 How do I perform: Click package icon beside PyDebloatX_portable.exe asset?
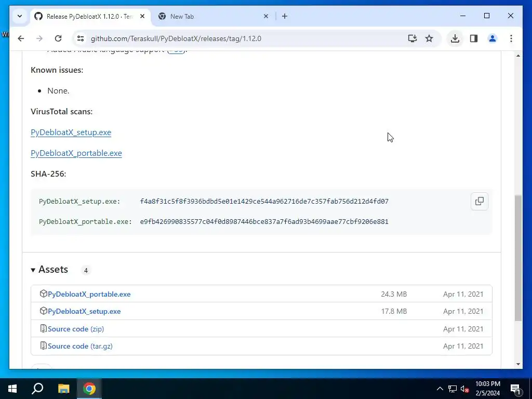[x=43, y=294]
